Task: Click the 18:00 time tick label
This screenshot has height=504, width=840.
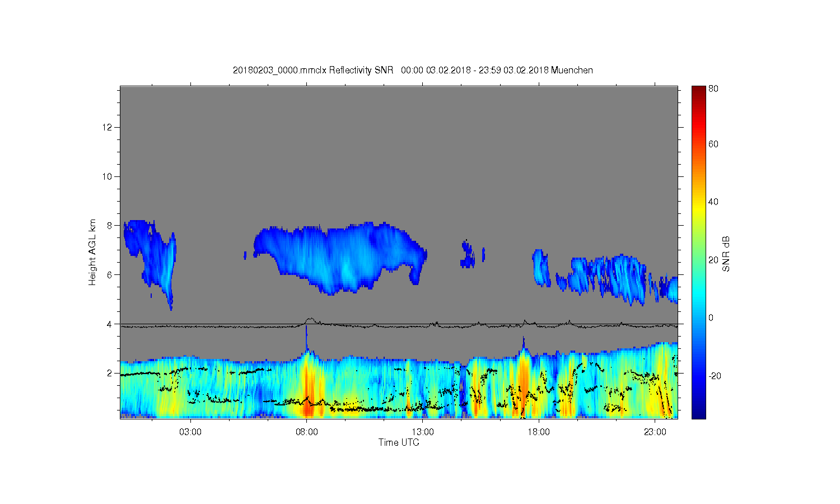Action: pyautogui.click(x=539, y=432)
